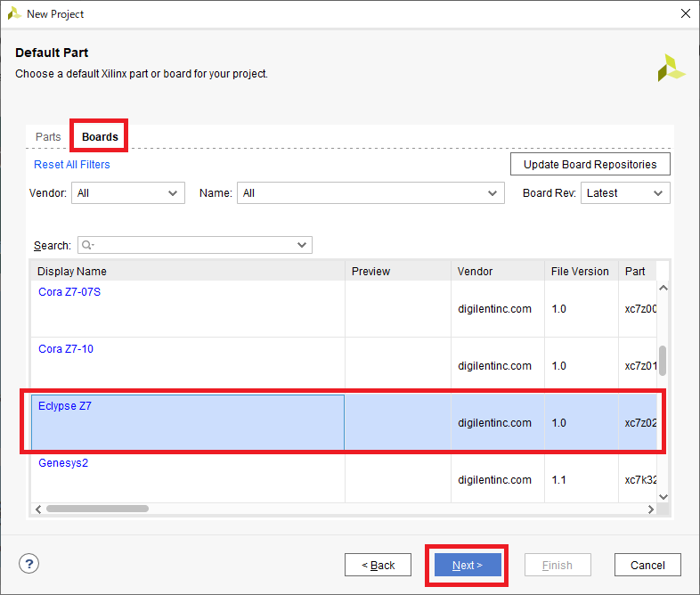700x595 pixels.
Task: Click Update Board Repositories button
Action: tap(590, 164)
